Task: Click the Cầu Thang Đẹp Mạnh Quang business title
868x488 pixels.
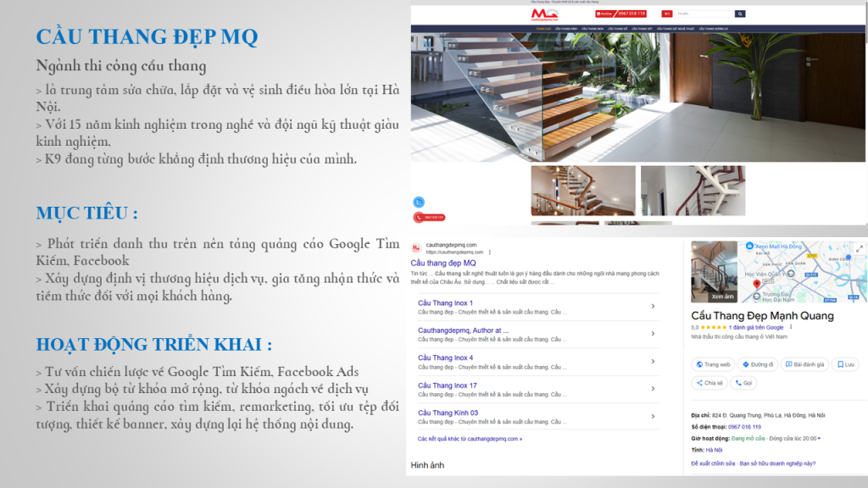Action: coord(762,316)
